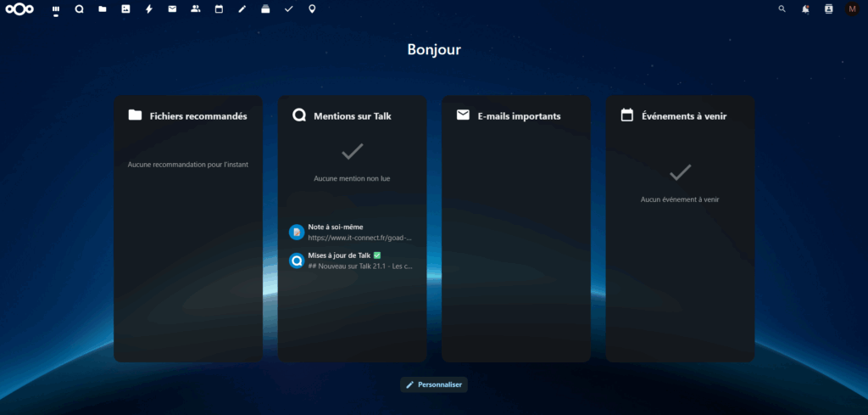Open the 'Note à soi-même' conversation
Screen dimensions: 868x415
pos(352,233)
